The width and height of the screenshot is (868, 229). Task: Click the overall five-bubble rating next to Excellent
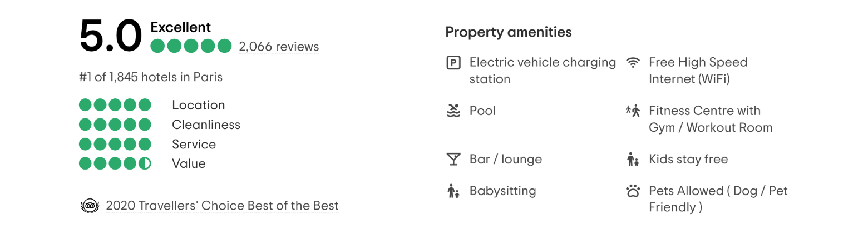coord(191,46)
